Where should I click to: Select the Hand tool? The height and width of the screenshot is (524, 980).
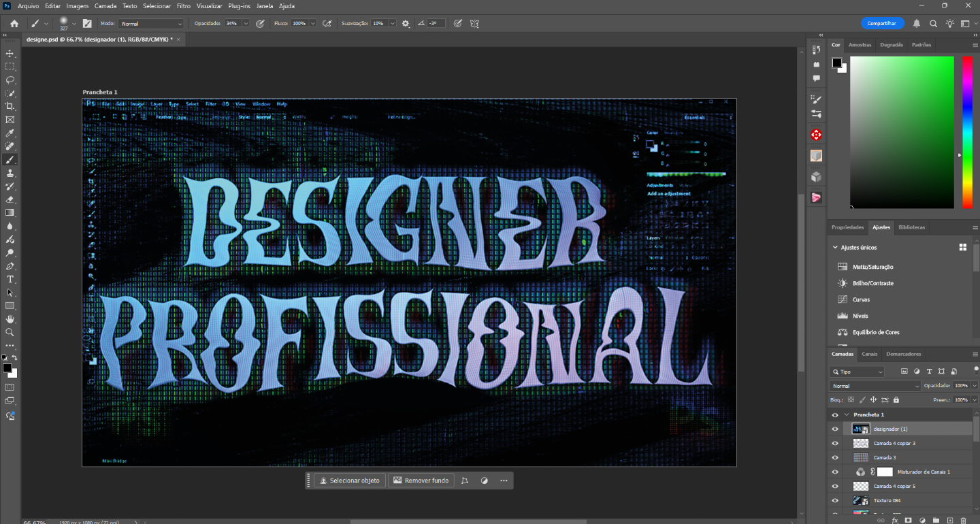[10, 318]
